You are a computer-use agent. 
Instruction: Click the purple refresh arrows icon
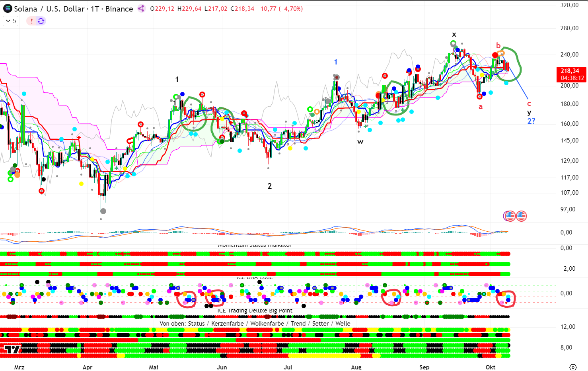(x=41, y=21)
